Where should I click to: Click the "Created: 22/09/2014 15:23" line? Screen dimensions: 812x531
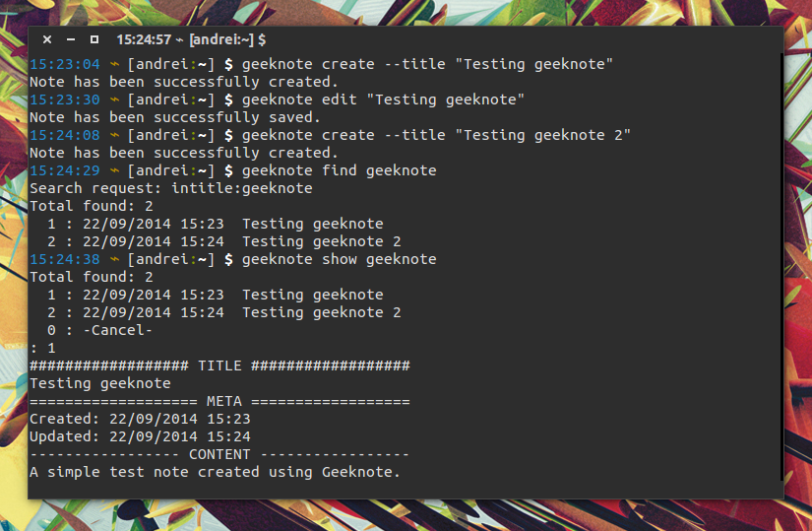pos(140,419)
